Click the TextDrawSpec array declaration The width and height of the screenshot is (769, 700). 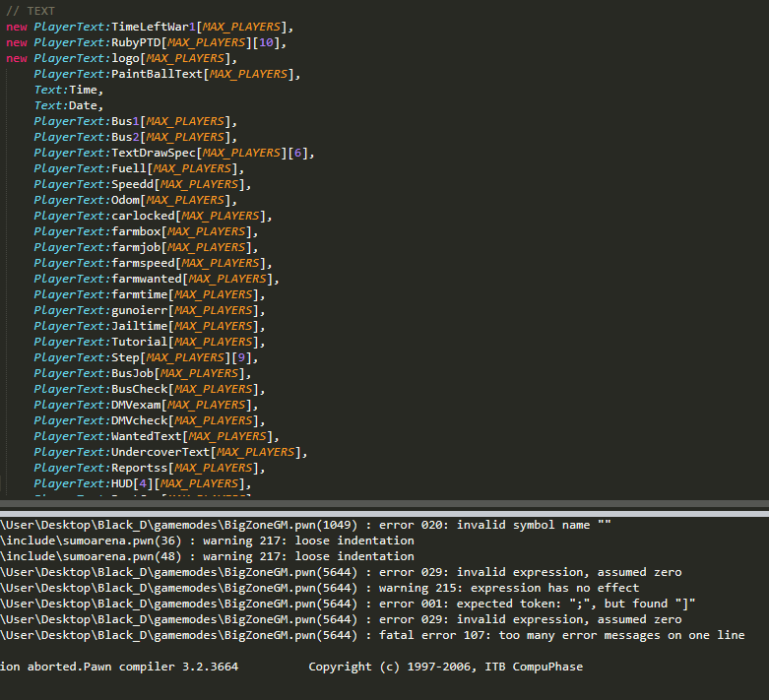click(174, 153)
